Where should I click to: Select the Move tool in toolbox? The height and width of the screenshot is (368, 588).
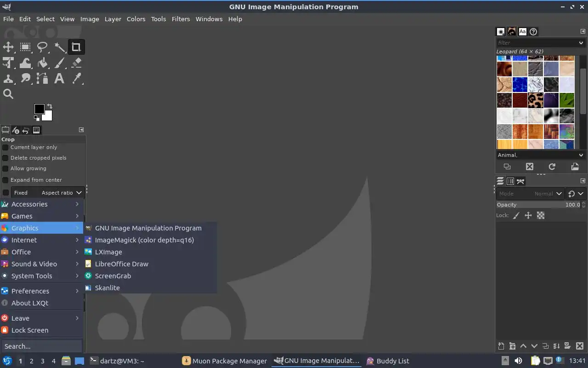[8, 47]
